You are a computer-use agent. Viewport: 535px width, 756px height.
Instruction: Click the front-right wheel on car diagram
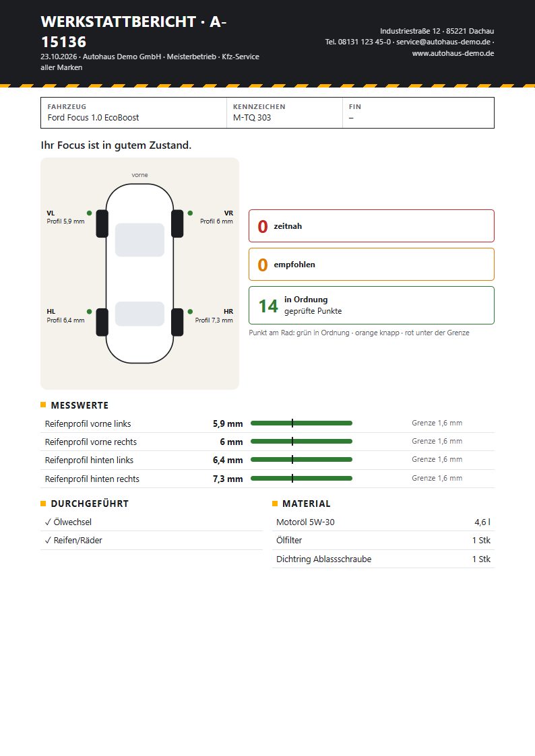[x=177, y=224]
